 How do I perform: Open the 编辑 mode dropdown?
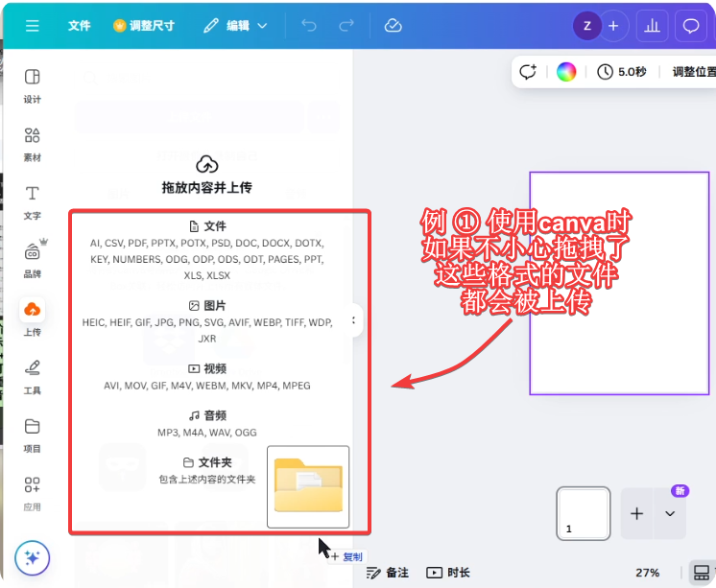[x=235, y=26]
